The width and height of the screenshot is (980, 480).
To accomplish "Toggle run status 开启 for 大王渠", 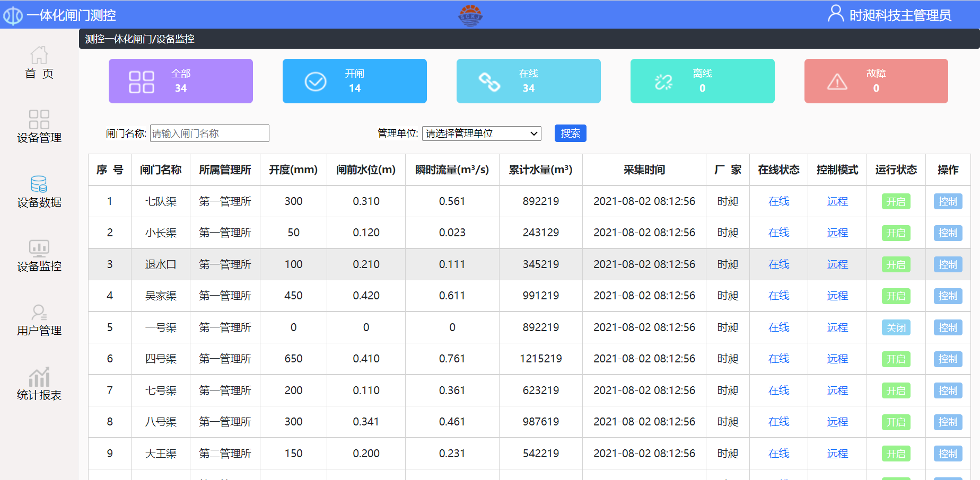I will pos(896,454).
